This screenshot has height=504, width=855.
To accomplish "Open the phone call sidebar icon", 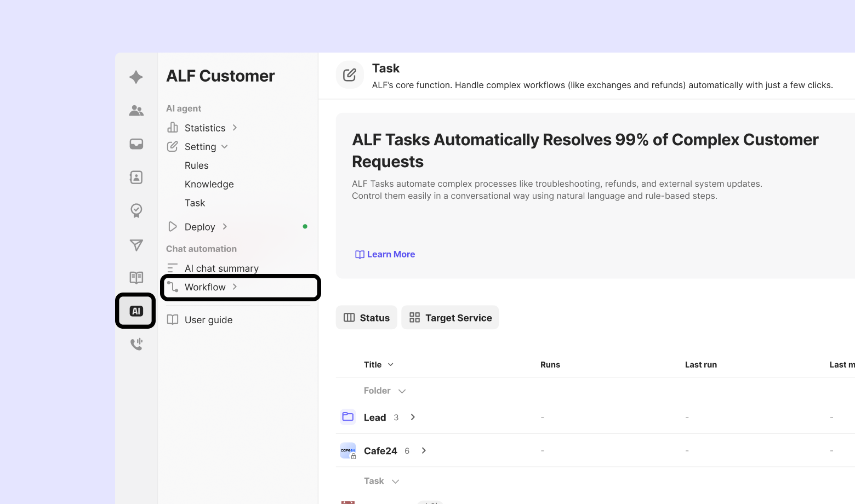I will click(x=136, y=345).
